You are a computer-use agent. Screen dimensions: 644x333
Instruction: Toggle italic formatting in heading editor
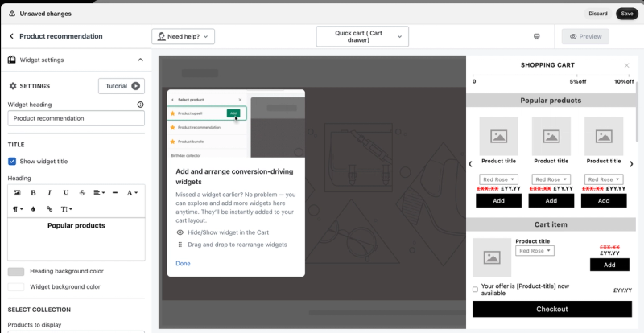coord(49,192)
